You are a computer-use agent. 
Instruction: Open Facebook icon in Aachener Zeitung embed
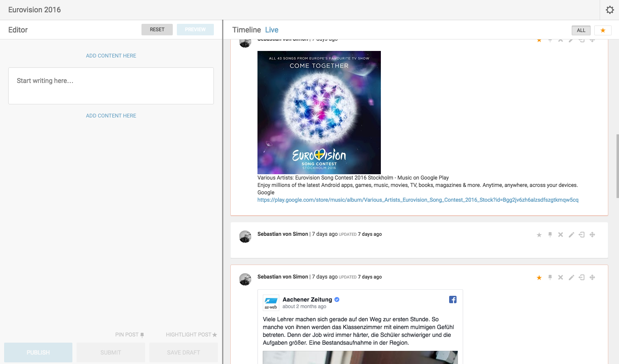point(453,299)
